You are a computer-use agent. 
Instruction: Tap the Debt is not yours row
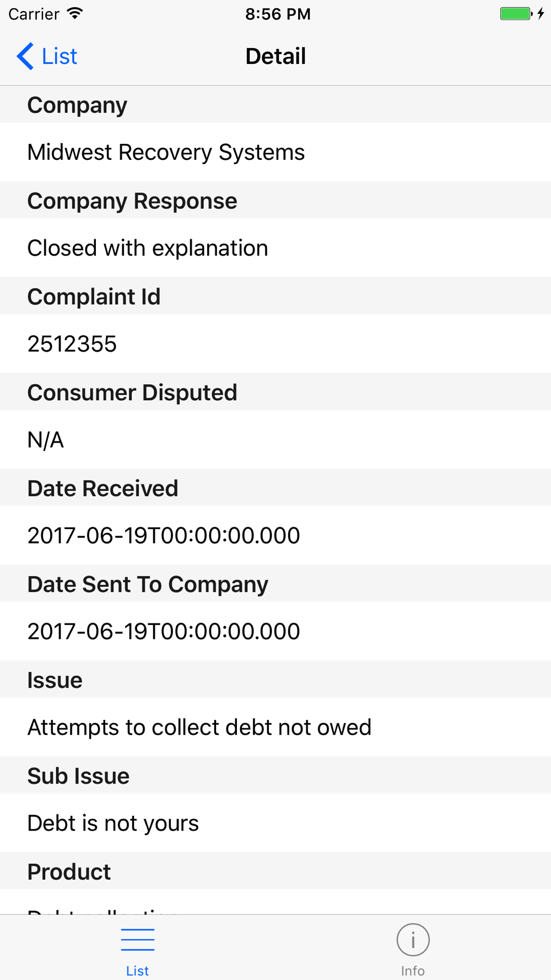pos(275,823)
